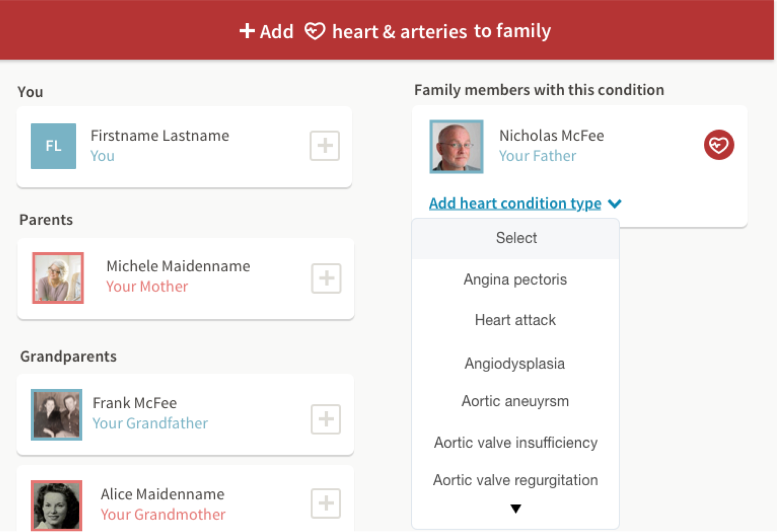This screenshot has width=777, height=532.
Task: Open the Add heart condition type link
Action: coord(515,204)
